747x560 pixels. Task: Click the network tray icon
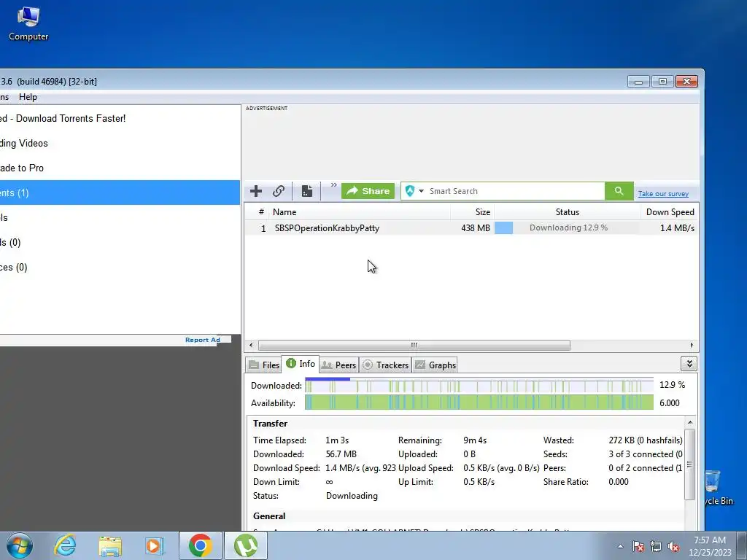(656, 546)
